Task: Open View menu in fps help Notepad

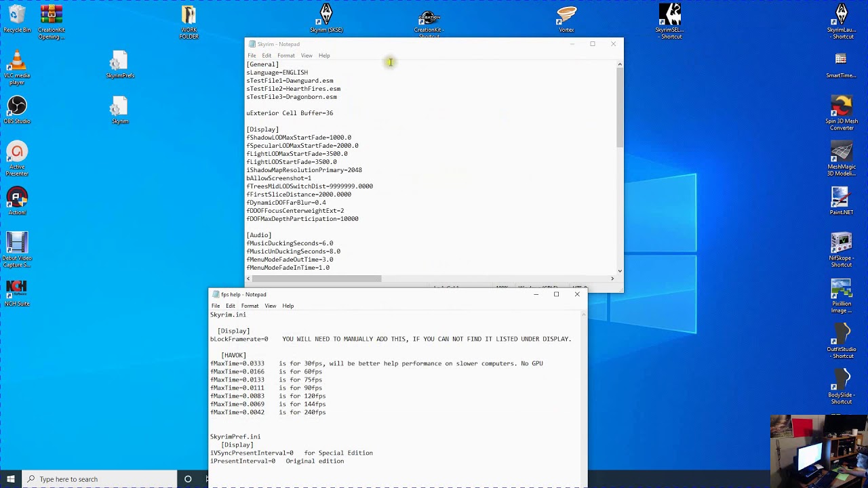Action: tap(271, 306)
